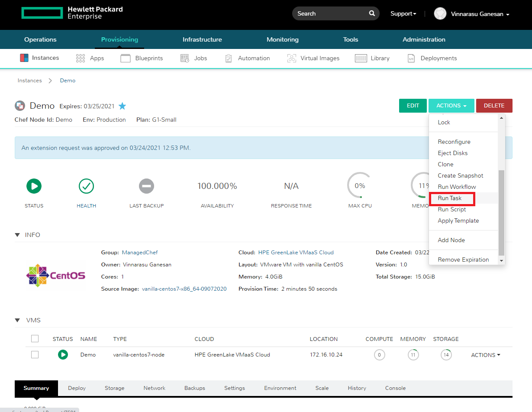Click the Demo instance type icon
This screenshot has height=412, width=532.
click(x=20, y=106)
